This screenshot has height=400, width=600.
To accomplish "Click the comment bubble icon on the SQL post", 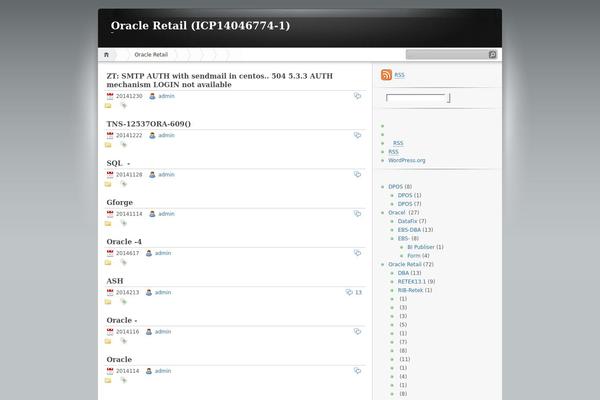I will tap(357, 174).
